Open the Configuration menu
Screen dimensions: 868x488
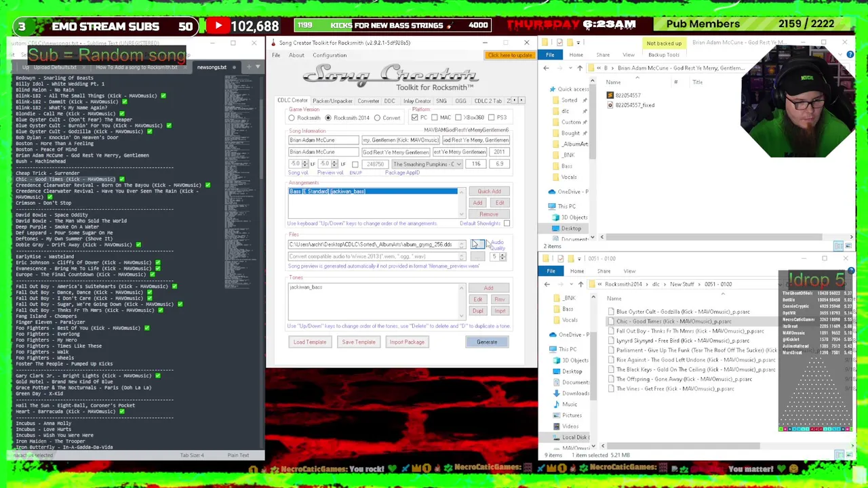(x=330, y=56)
